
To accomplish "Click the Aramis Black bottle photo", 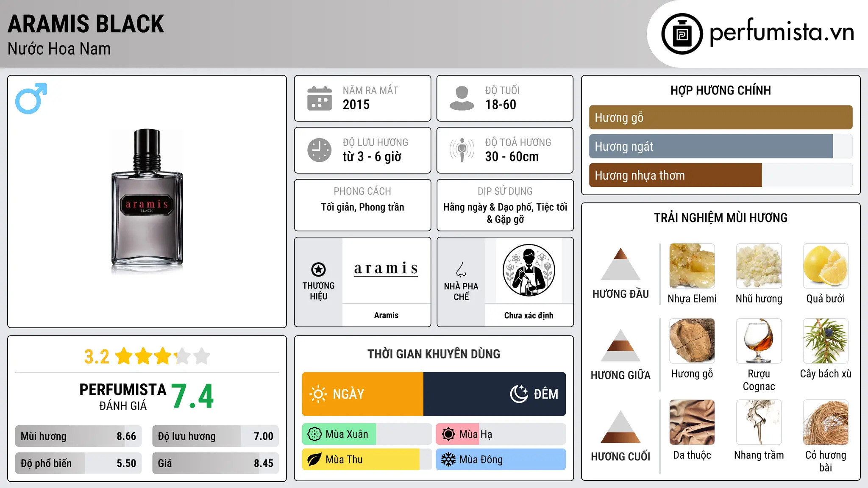I will tap(147, 201).
